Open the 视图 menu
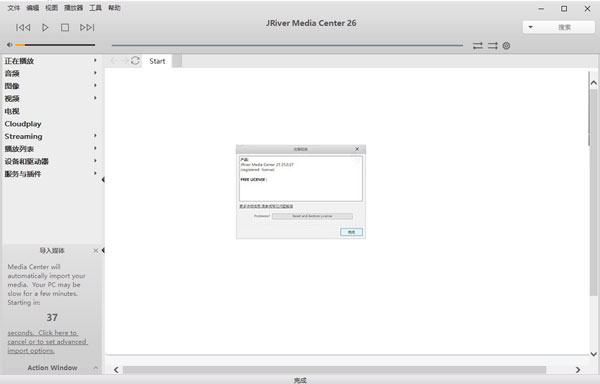600x384 pixels. tap(51, 8)
